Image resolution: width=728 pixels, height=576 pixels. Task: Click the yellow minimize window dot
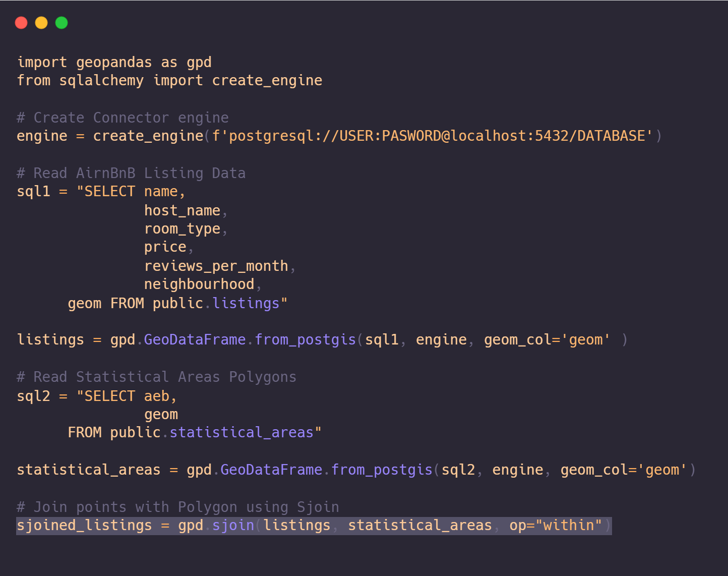coord(41,23)
